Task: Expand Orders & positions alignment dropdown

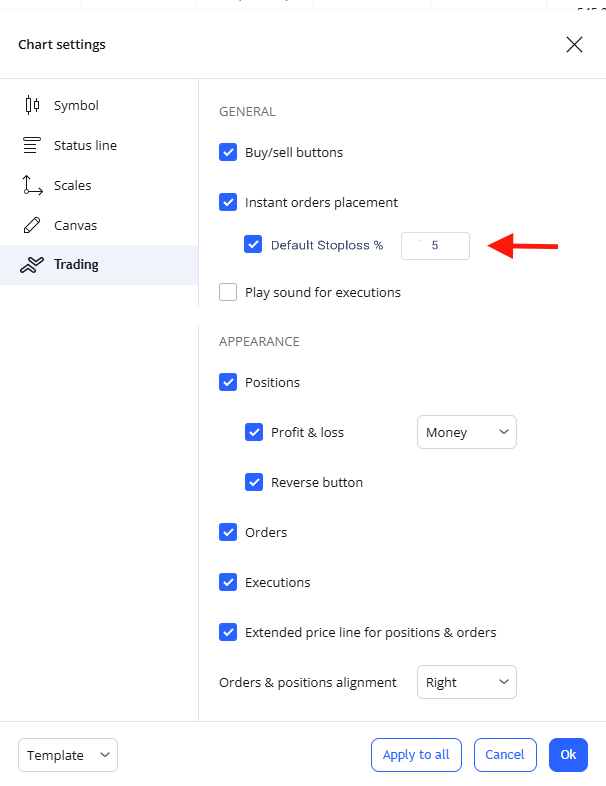Action: [x=466, y=683]
